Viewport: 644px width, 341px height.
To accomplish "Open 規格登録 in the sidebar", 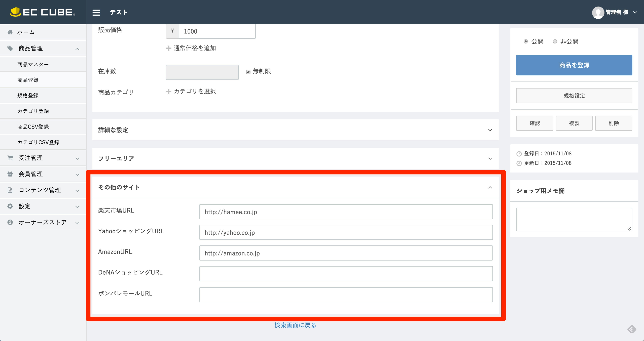I will 43,96.
